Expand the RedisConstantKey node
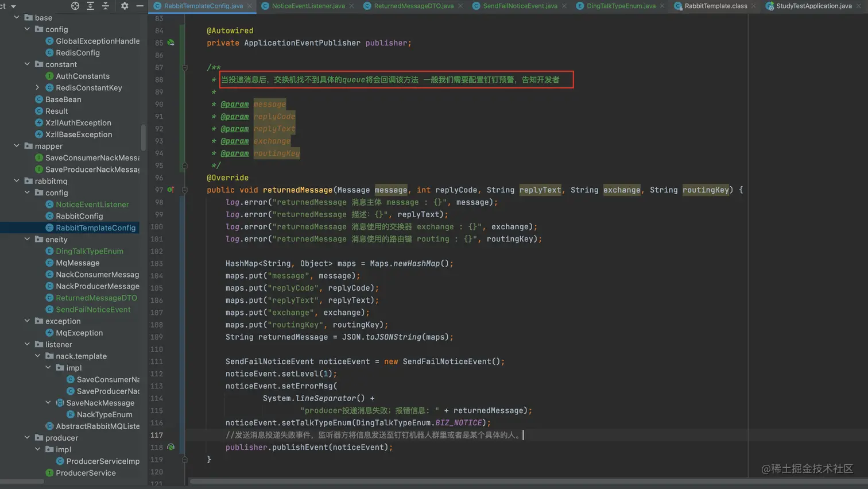This screenshot has width=868, height=489. click(38, 88)
